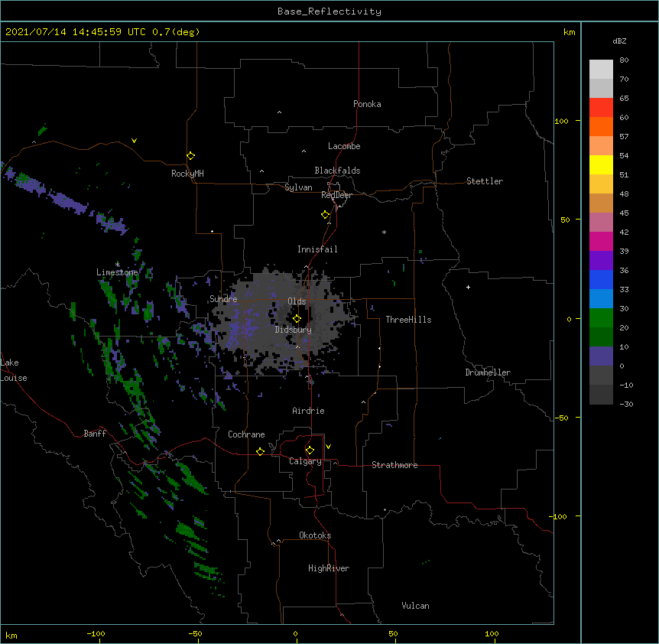The image size is (659, 644).
Task: Select the white asterisk marker east of Innisfail
Action: coord(384,232)
